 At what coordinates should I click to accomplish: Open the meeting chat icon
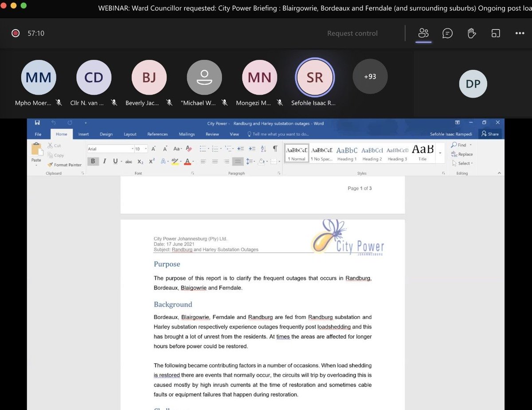(x=448, y=33)
